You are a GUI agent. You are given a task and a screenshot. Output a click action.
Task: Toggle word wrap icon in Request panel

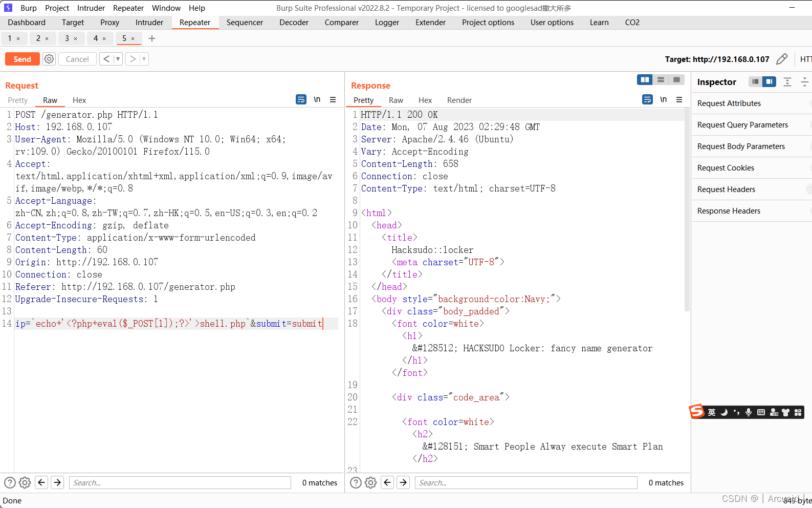pos(301,99)
